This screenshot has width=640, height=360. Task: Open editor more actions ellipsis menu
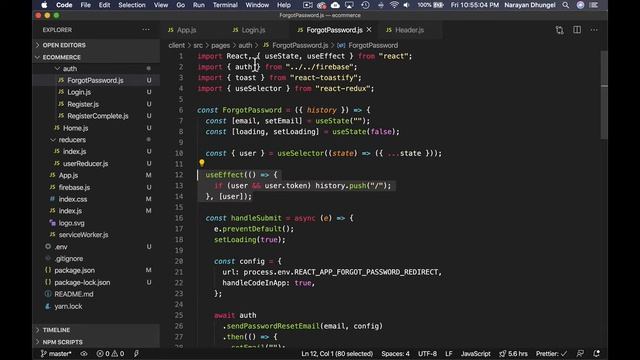pos(594,30)
